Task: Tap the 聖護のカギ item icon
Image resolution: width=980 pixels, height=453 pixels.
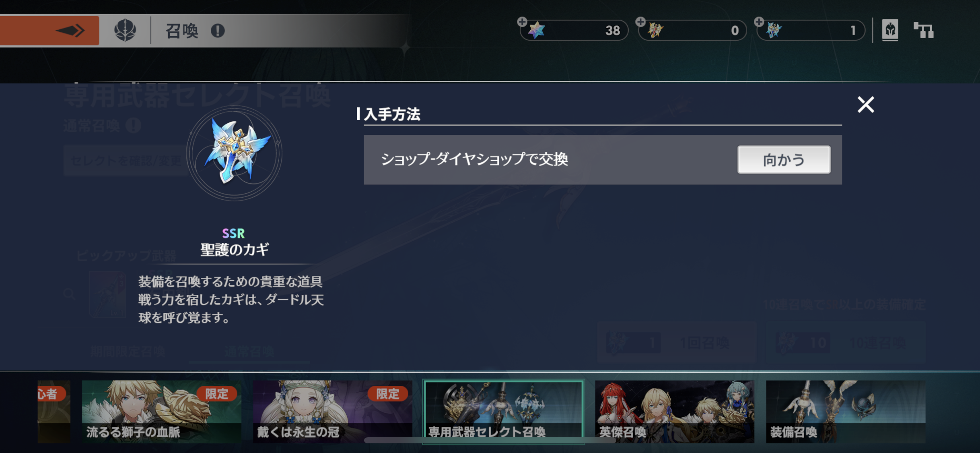Action: click(235, 153)
